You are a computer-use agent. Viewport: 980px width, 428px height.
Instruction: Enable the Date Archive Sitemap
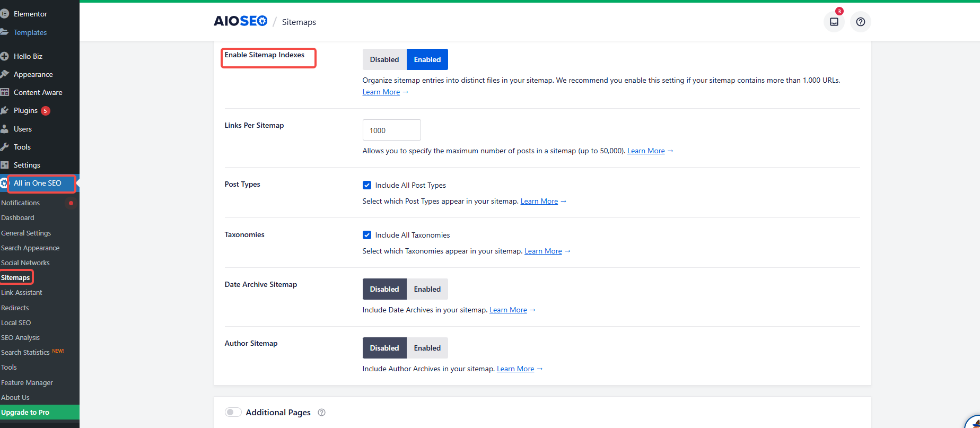click(x=427, y=289)
